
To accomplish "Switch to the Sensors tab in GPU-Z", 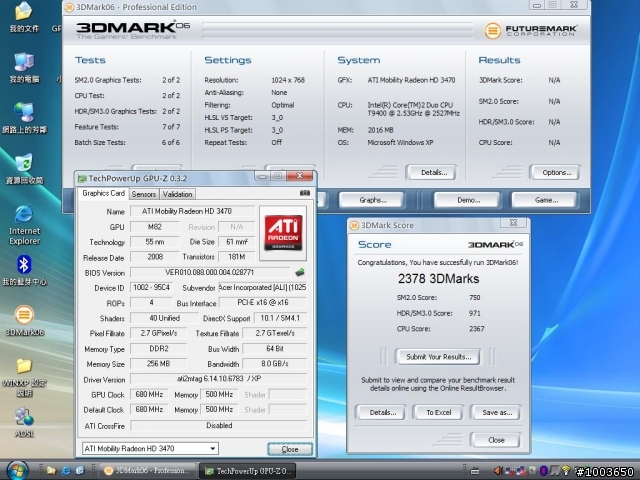I will pyautogui.click(x=144, y=194).
